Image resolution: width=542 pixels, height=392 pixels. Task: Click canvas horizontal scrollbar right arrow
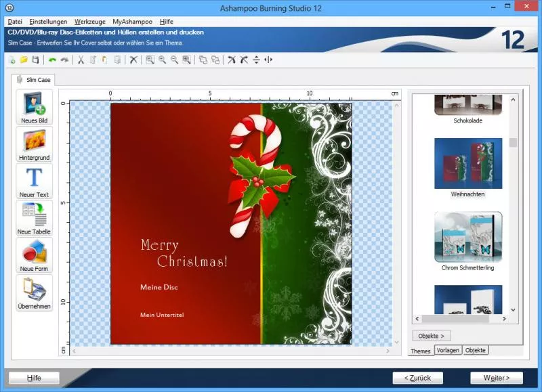(x=388, y=351)
